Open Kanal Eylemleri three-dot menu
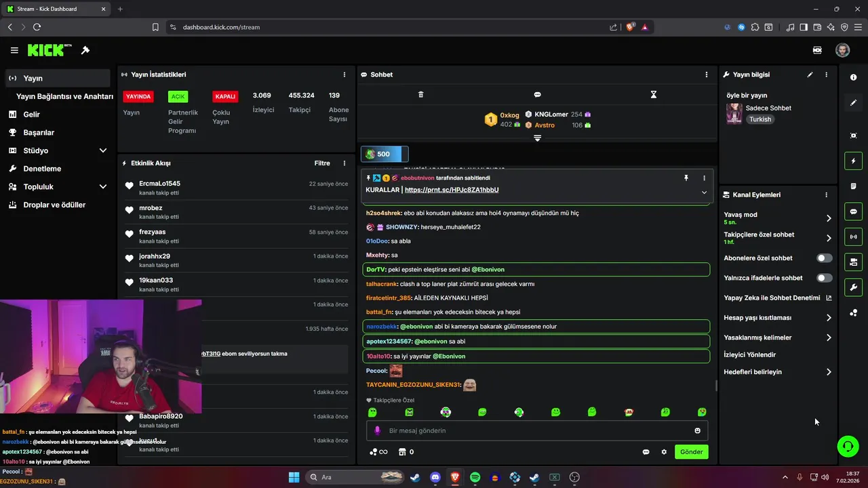The height and width of the screenshot is (488, 868). pos(826,195)
